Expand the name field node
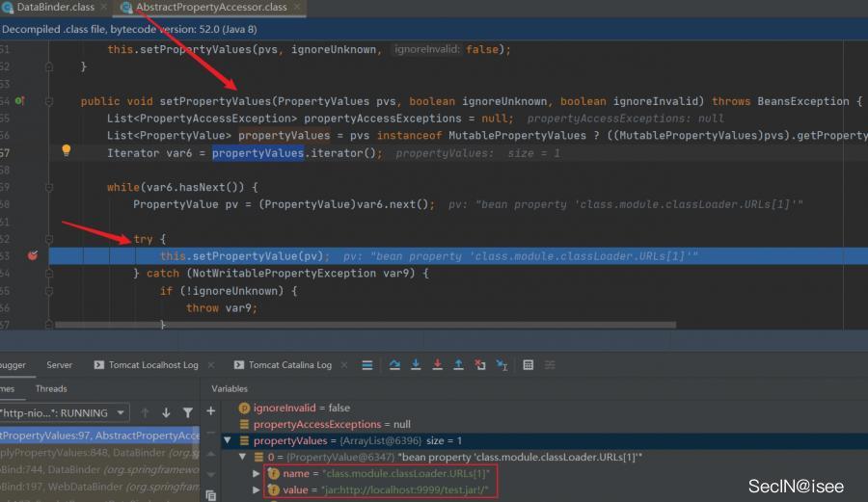 (x=256, y=474)
